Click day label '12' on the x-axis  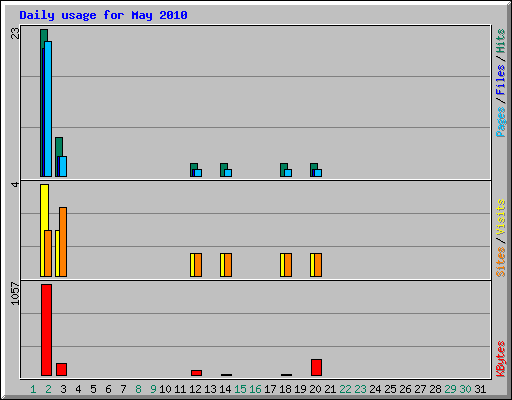coord(195,389)
